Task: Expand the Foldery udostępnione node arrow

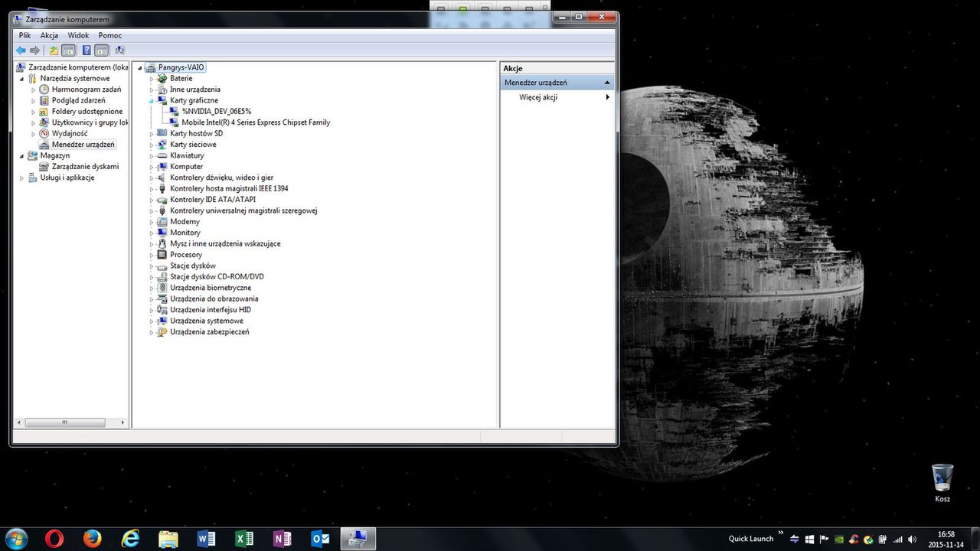Action: pyautogui.click(x=33, y=112)
